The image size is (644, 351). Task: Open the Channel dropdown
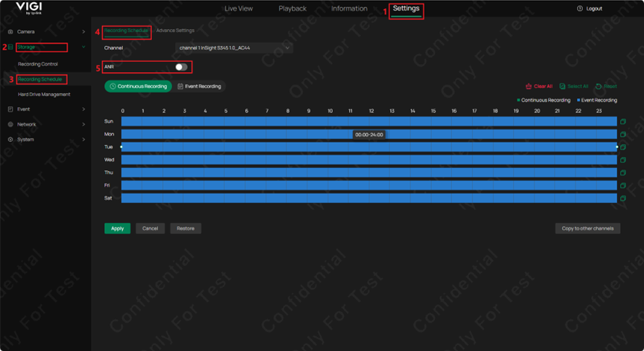[x=234, y=48]
